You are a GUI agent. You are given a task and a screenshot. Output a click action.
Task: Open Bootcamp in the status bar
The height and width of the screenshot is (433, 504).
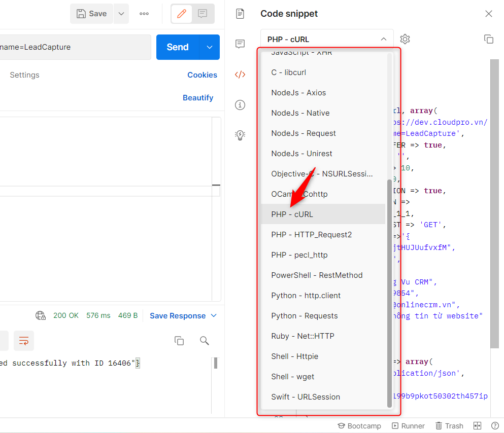[359, 426]
